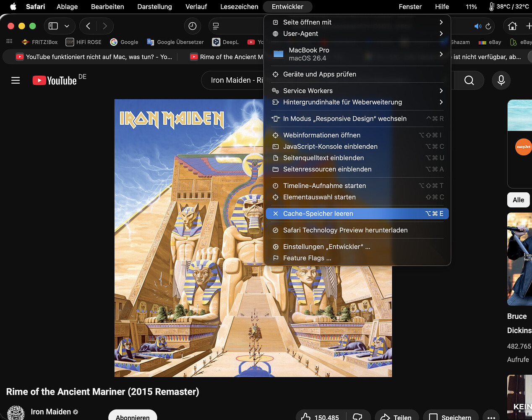The width and height of the screenshot is (532, 420).
Task: Open the Feature Flags entry
Action: tap(357, 258)
